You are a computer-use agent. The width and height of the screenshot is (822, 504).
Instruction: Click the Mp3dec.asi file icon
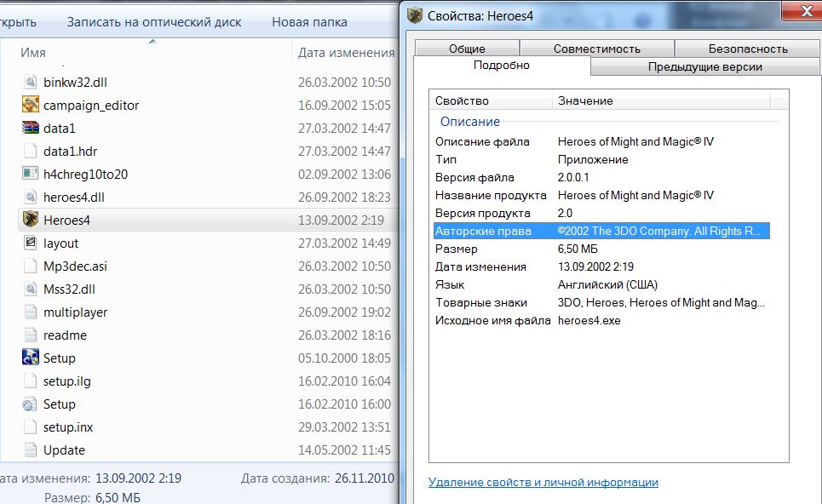[31, 266]
